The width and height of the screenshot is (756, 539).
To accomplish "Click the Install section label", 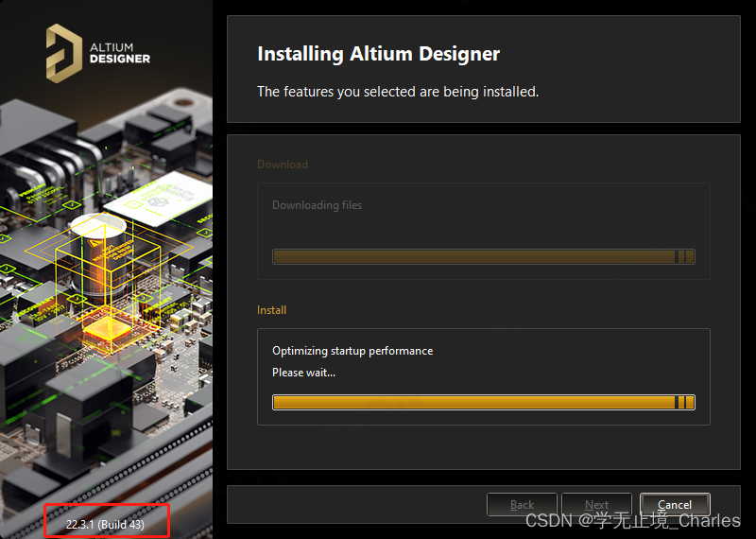I will [271, 310].
